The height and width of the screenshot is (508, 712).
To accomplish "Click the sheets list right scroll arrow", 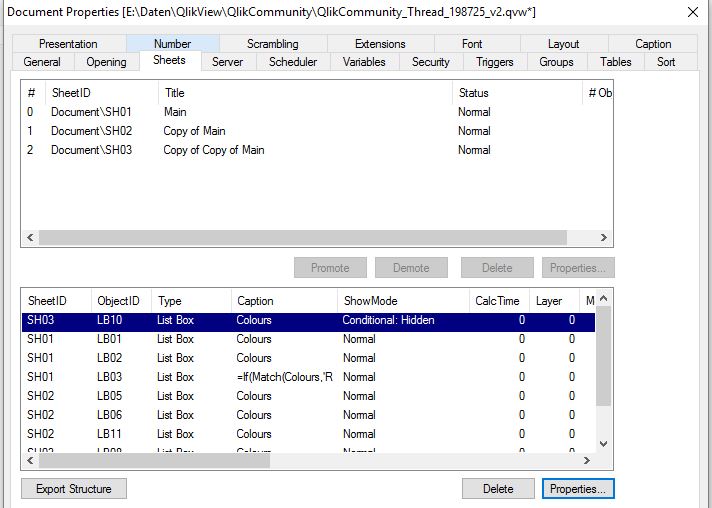I will tap(604, 237).
